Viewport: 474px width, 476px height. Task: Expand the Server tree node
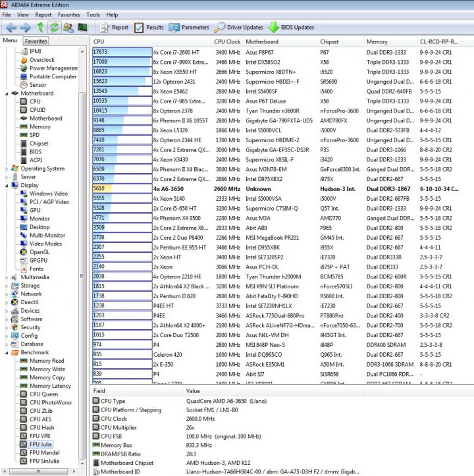pyautogui.click(x=7, y=177)
